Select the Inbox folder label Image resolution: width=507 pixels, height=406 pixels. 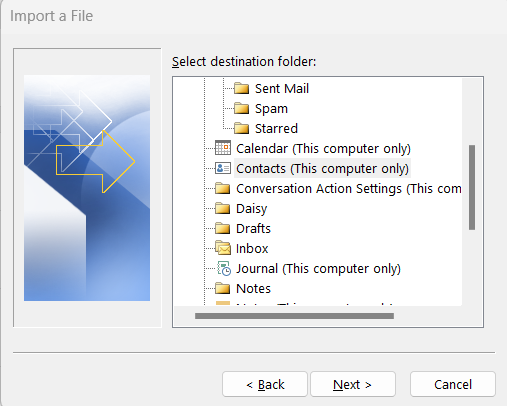point(252,249)
